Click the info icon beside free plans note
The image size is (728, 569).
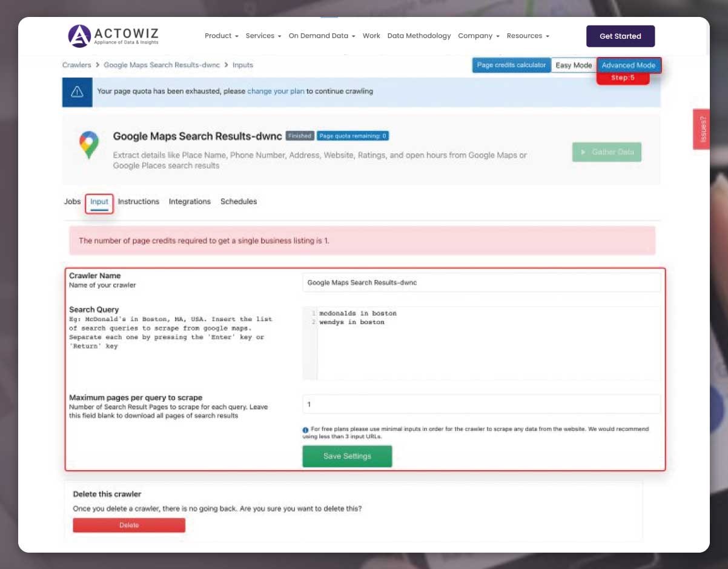(305, 430)
